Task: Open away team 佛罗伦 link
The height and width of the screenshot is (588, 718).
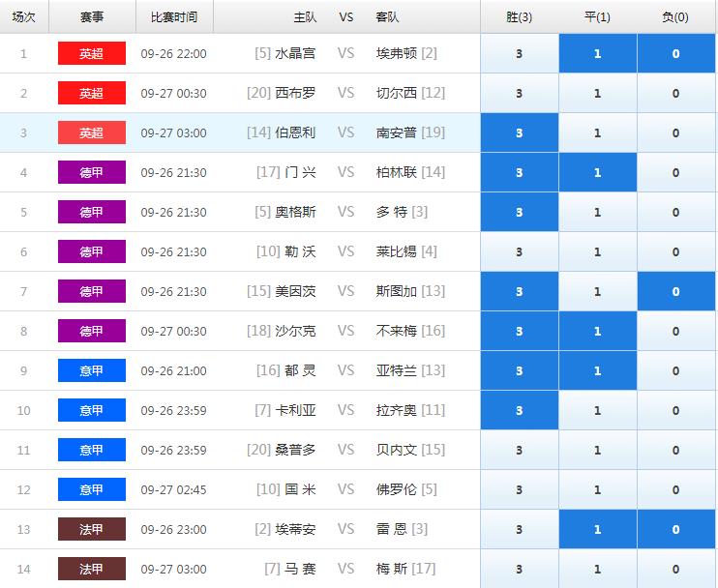Action: click(x=397, y=490)
